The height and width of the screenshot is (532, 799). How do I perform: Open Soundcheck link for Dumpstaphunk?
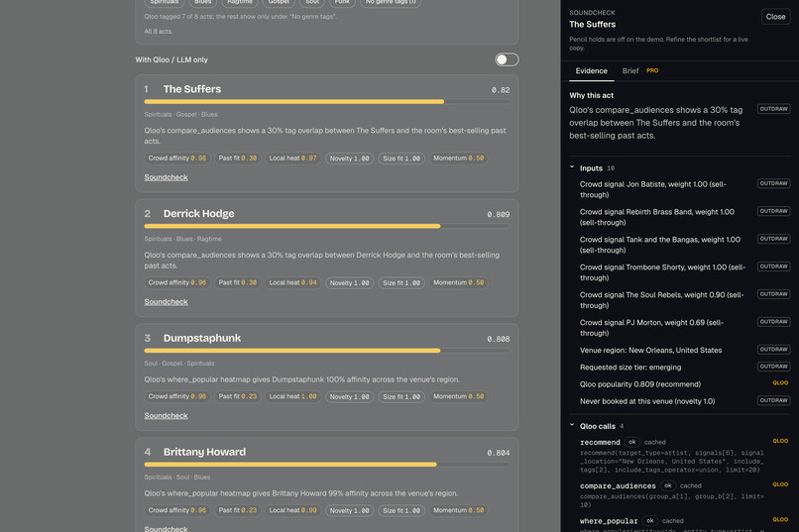pyautogui.click(x=166, y=415)
